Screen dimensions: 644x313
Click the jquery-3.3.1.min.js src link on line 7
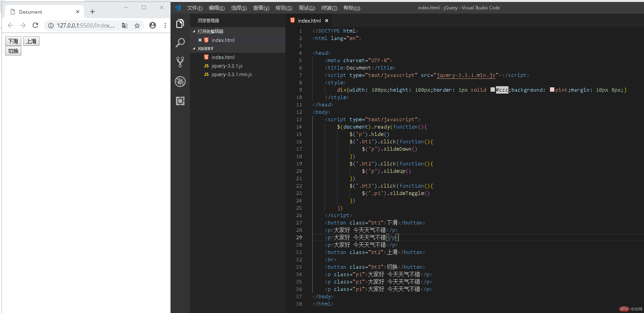coord(466,75)
